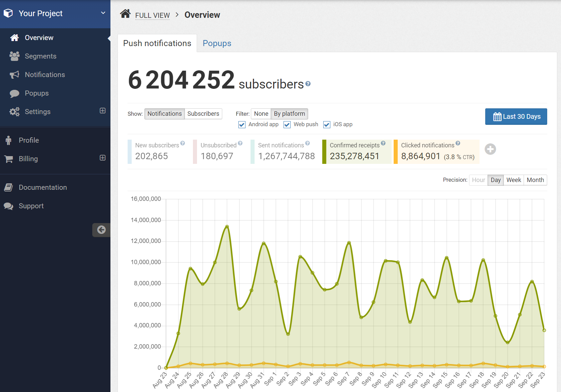This screenshot has width=561, height=392.
Task: Show Subscribers data in the chart
Action: [203, 114]
